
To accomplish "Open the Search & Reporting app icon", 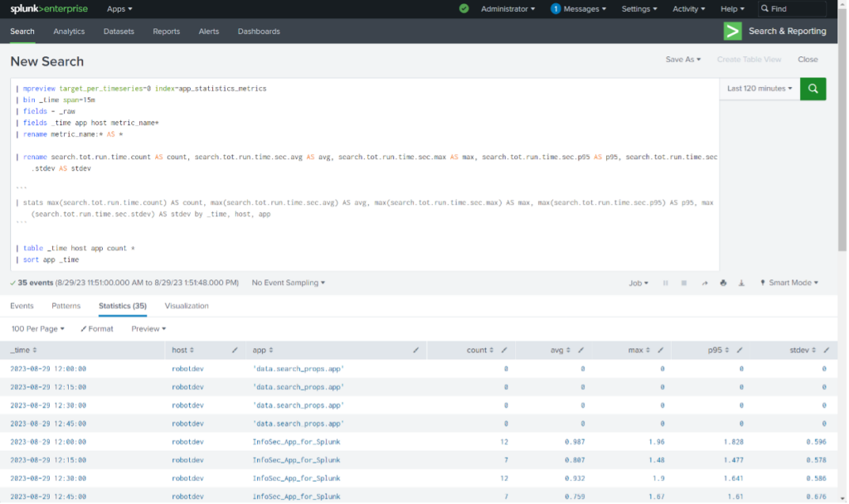I will coord(731,31).
